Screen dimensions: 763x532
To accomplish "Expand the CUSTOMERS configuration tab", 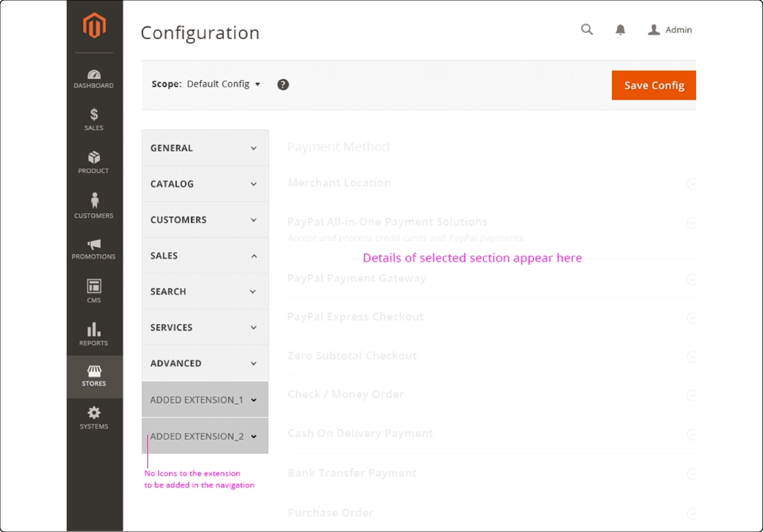I will point(205,220).
